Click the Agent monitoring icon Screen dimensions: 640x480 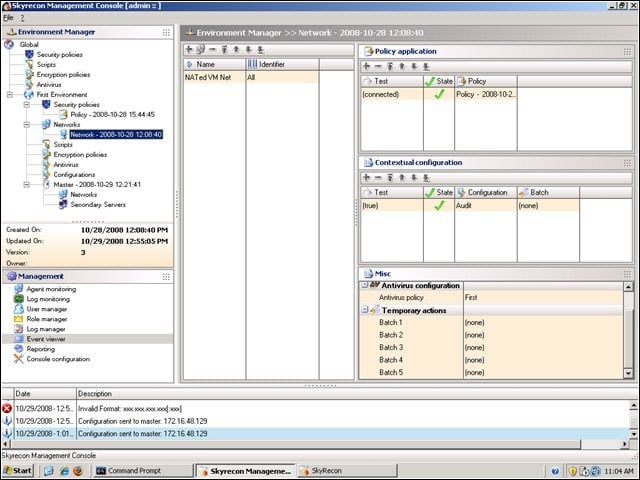coord(18,289)
